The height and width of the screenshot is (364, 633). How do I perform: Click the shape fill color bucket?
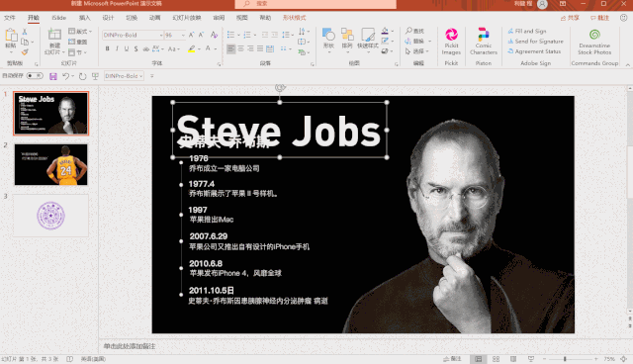point(385,31)
